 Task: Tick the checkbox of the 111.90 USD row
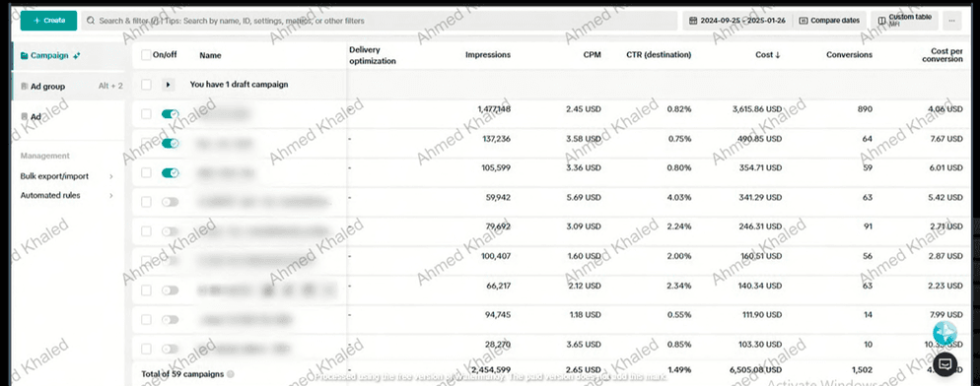coord(146,319)
